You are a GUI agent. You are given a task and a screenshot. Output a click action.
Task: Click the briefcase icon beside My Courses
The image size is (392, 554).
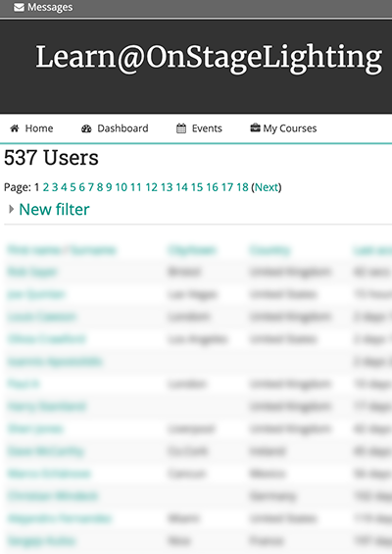(255, 127)
